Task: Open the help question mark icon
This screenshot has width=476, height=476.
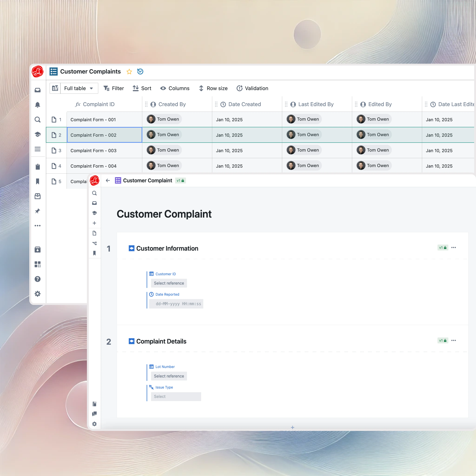Action: pos(37,279)
